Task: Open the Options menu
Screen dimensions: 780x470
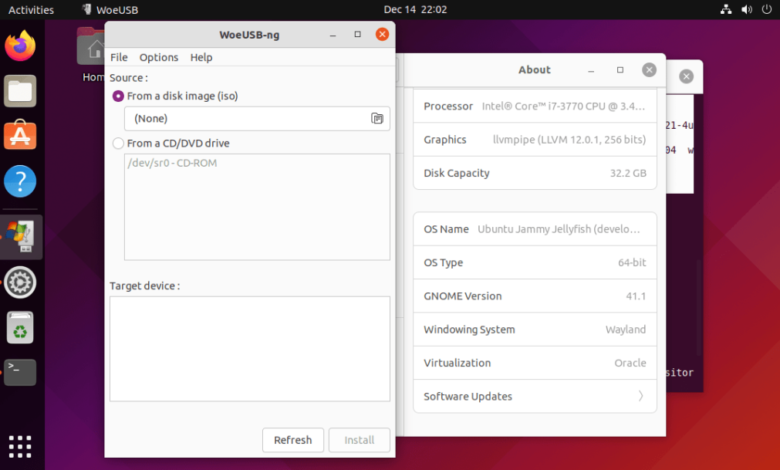Action: (159, 57)
